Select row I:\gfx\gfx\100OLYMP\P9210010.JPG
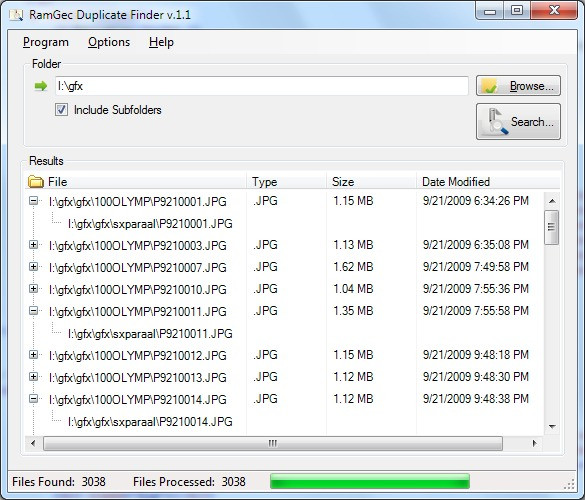This screenshot has width=585, height=500. 137,290
